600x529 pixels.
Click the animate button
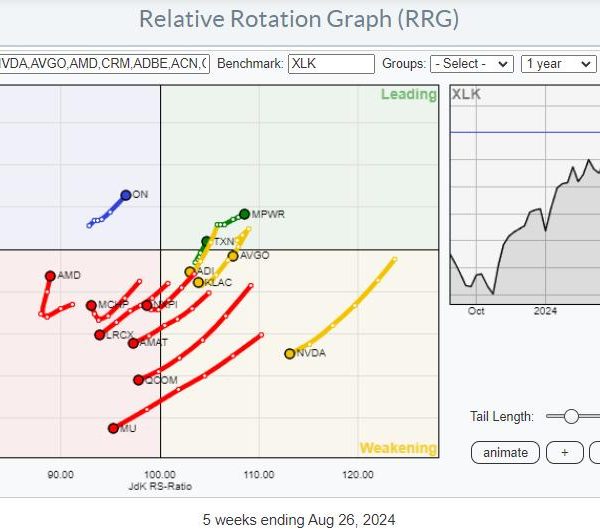(505, 452)
